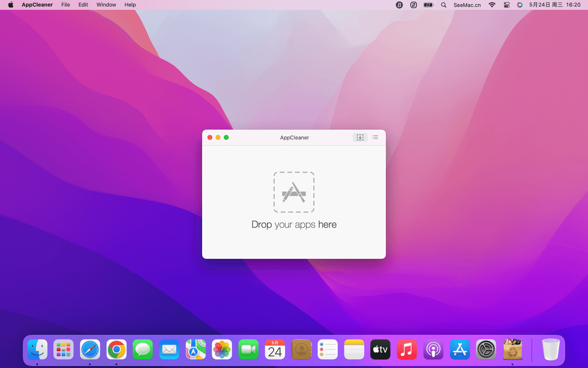Open Messages from the Dock
The height and width of the screenshot is (368, 588).
[x=143, y=350]
